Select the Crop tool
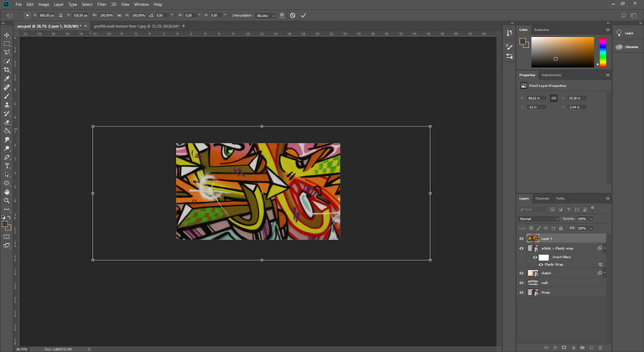The height and width of the screenshot is (352, 644). 7,70
